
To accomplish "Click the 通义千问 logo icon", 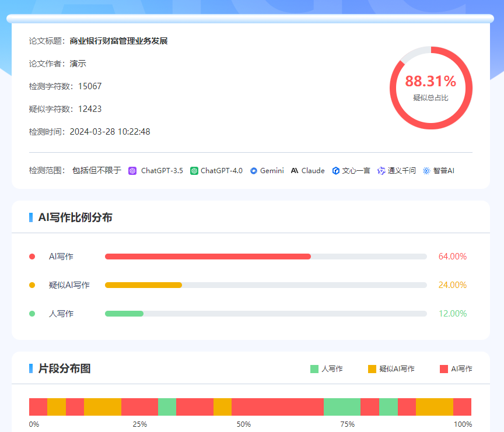I will point(381,171).
